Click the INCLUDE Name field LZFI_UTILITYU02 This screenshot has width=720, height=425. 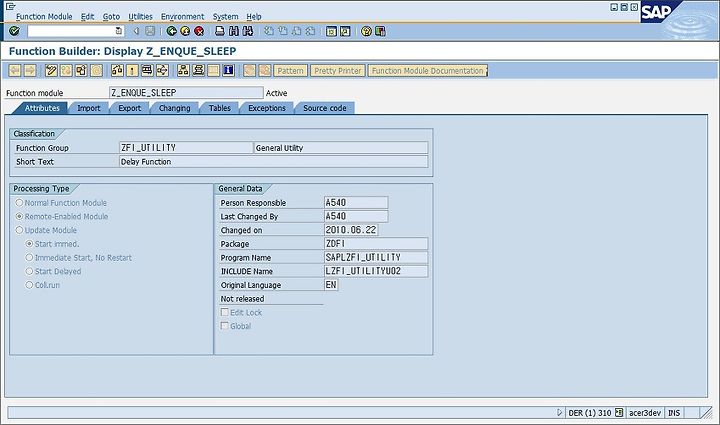376,271
